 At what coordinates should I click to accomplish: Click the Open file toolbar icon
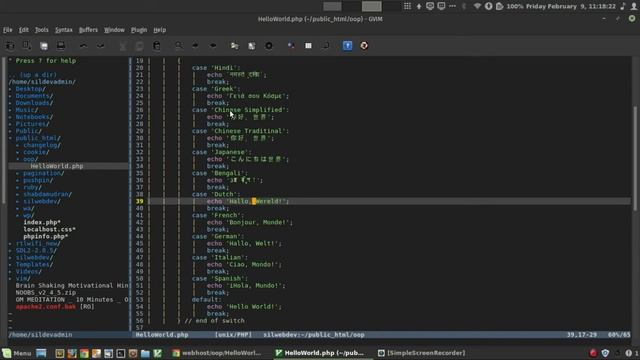[x=10, y=46]
